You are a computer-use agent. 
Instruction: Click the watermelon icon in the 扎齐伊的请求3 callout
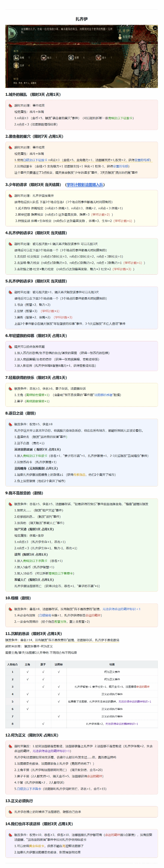tap(10, 292)
